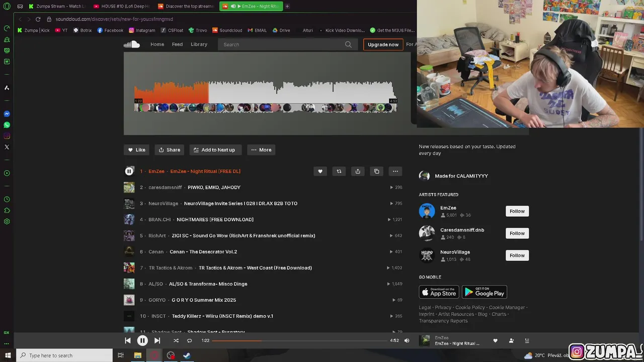Image resolution: width=644 pixels, height=362 pixels.
Task: Seek on the bottom playback progress bar
Action: coord(300,340)
